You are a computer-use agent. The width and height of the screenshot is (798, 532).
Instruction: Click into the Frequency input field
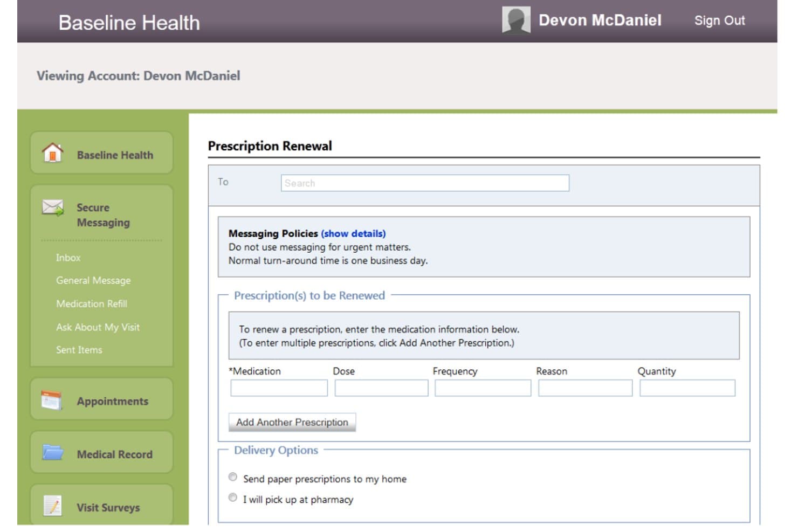pyautogui.click(x=483, y=388)
